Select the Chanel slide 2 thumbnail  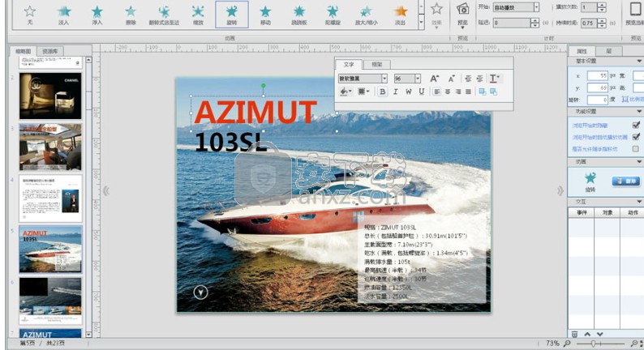click(50, 96)
